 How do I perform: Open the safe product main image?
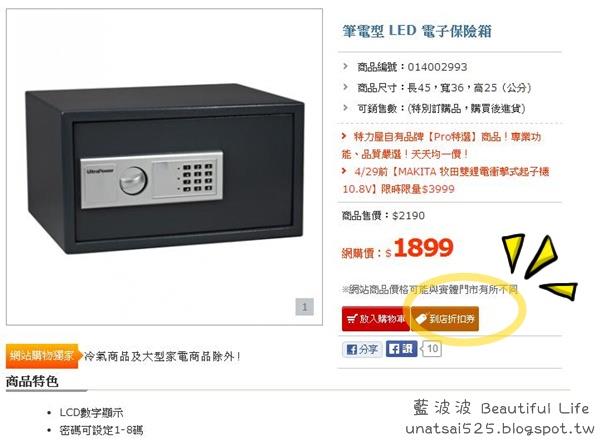pos(165,167)
